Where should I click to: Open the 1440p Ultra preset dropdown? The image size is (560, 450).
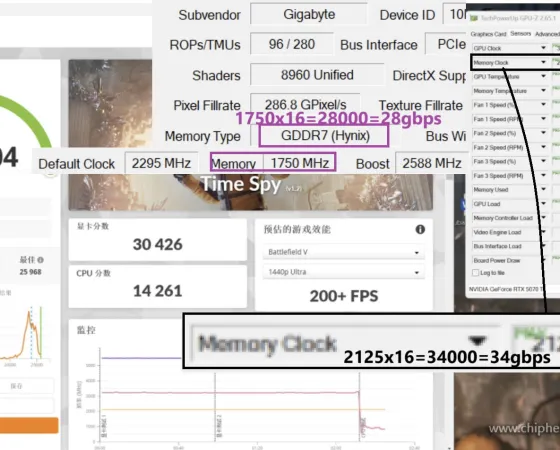[344, 272]
